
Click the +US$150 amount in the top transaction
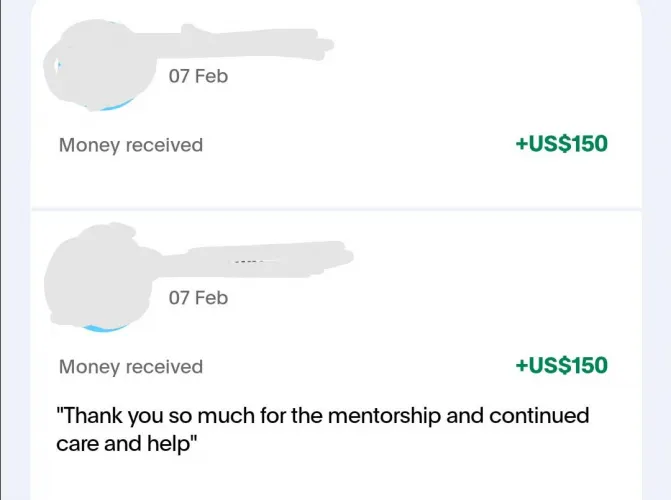[x=561, y=144]
